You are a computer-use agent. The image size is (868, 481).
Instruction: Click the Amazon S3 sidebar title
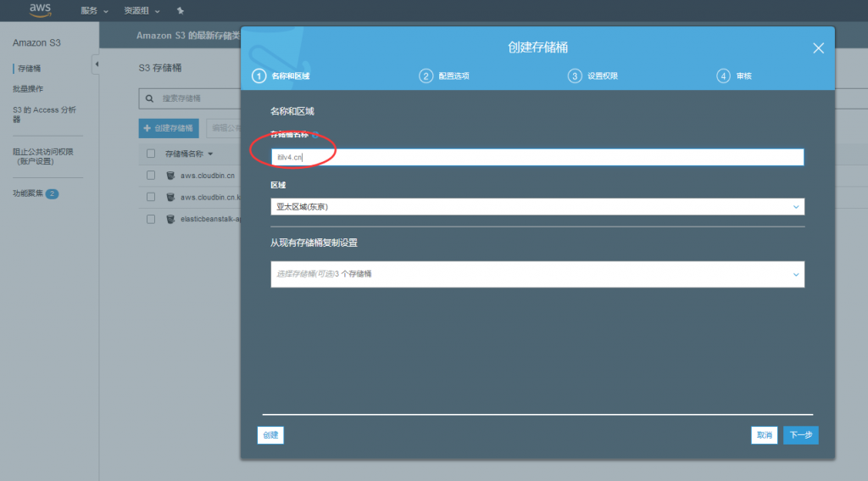click(x=36, y=42)
